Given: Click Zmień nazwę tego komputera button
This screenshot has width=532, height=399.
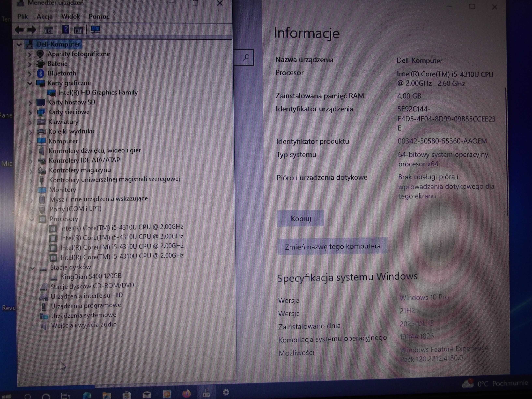Looking at the screenshot, I should point(332,246).
